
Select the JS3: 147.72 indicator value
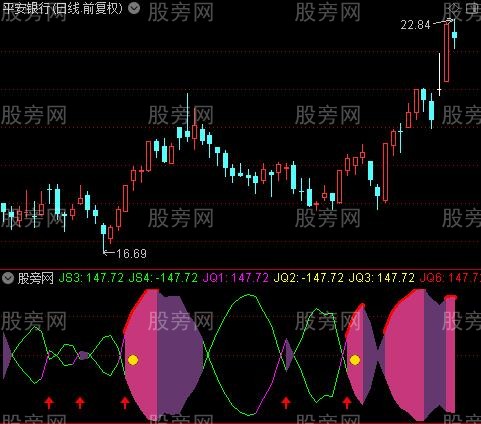pyautogui.click(x=91, y=278)
